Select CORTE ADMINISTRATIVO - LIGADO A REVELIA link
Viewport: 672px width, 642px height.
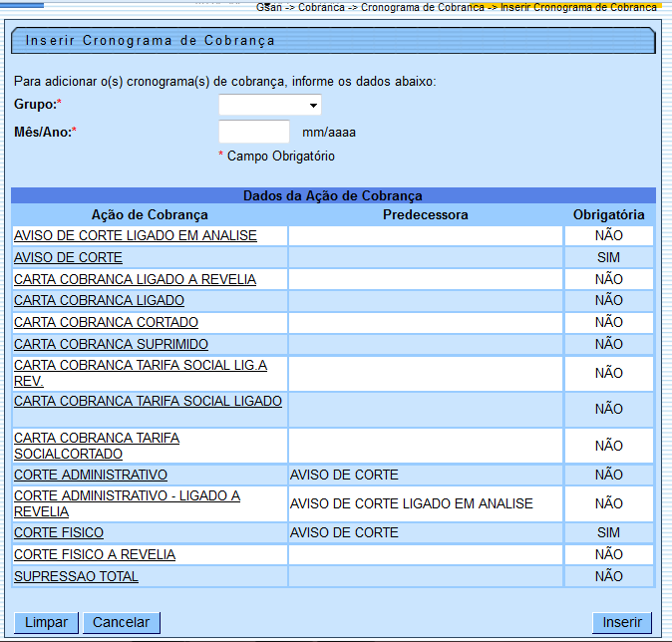click(x=127, y=495)
